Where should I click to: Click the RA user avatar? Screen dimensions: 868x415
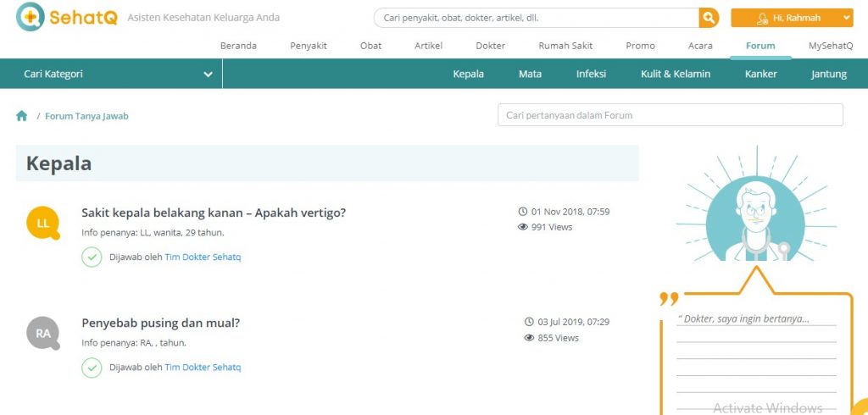click(42, 334)
